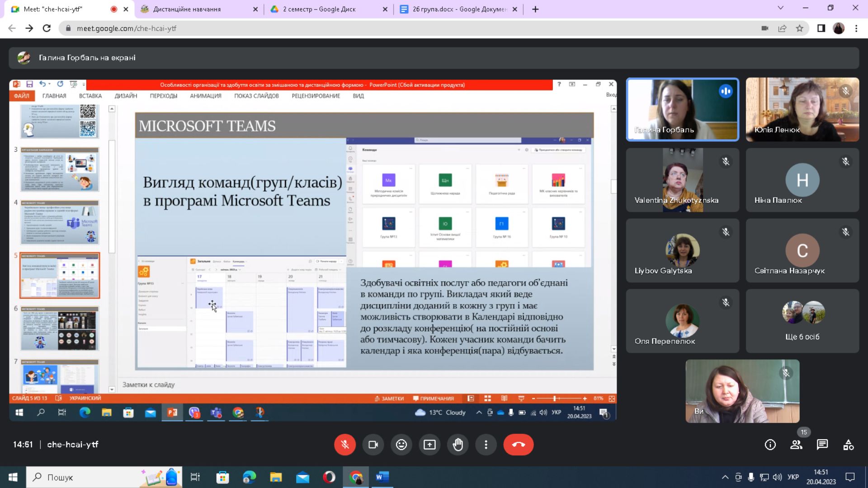
Task: Open Chrome profile avatar
Action: pyautogui.click(x=839, y=28)
